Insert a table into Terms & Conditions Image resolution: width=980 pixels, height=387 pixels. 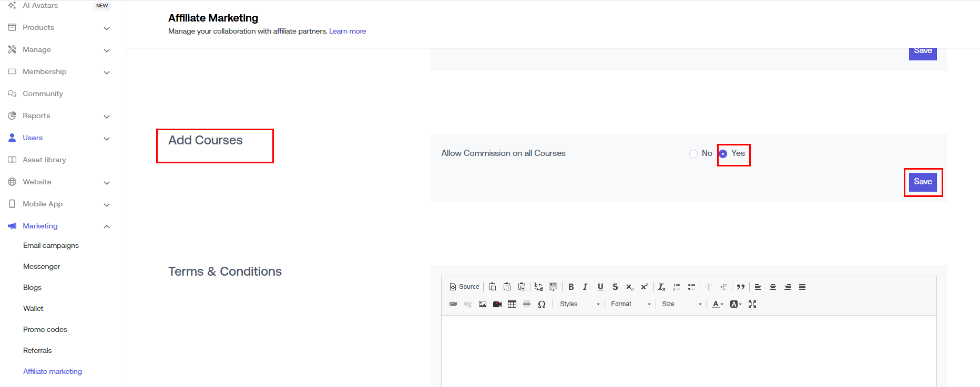(512, 304)
